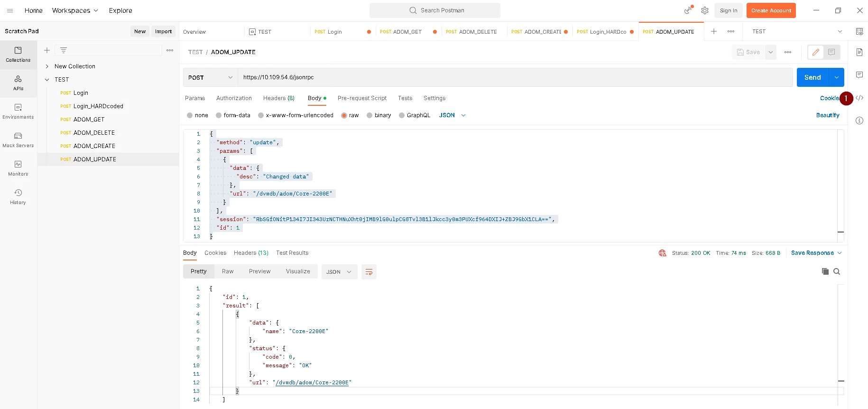Click the request URL field
This screenshot has width=868, height=409.
515,77
